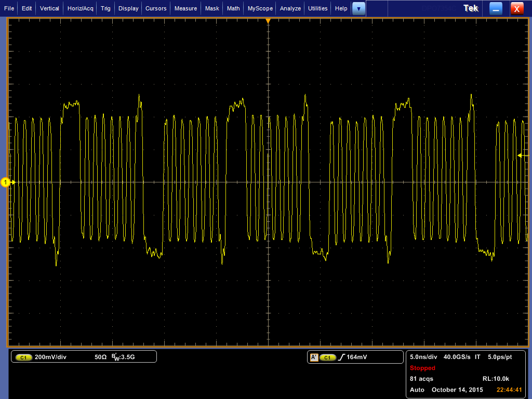This screenshot has height=399, width=532.
Task: Open the MyScope menu
Action: point(260,8)
